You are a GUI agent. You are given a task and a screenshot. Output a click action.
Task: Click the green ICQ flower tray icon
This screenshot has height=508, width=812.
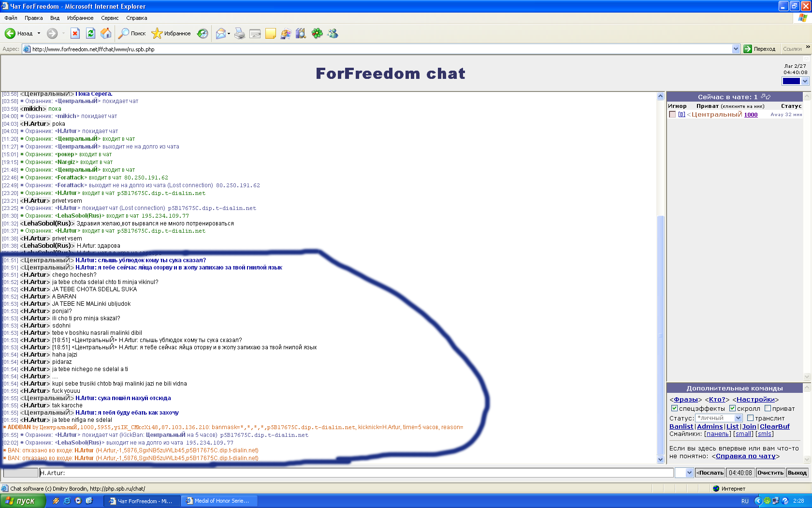[x=767, y=501]
